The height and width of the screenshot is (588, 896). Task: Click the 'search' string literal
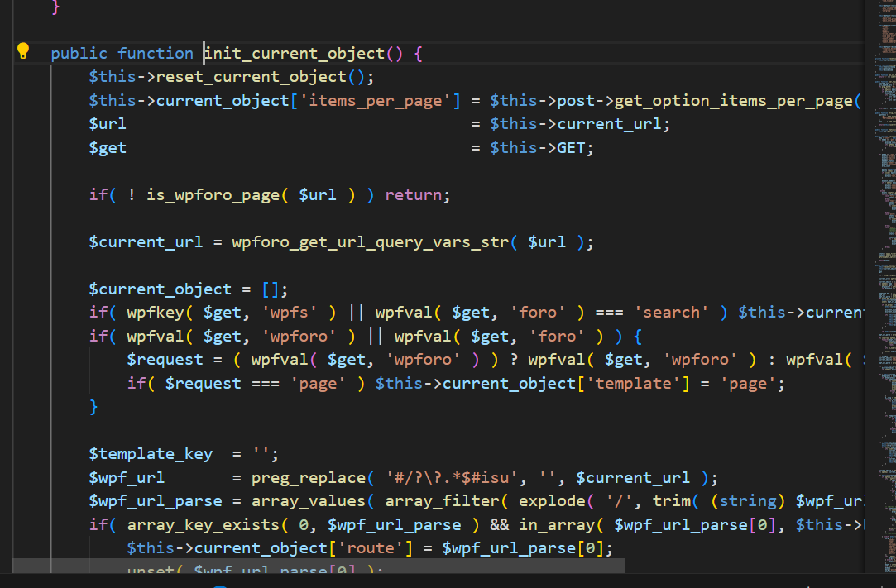[x=671, y=313]
